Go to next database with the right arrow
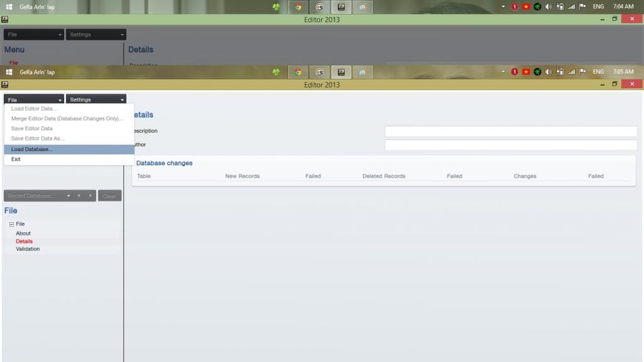Screen dimensions: 644x362 click(91, 195)
